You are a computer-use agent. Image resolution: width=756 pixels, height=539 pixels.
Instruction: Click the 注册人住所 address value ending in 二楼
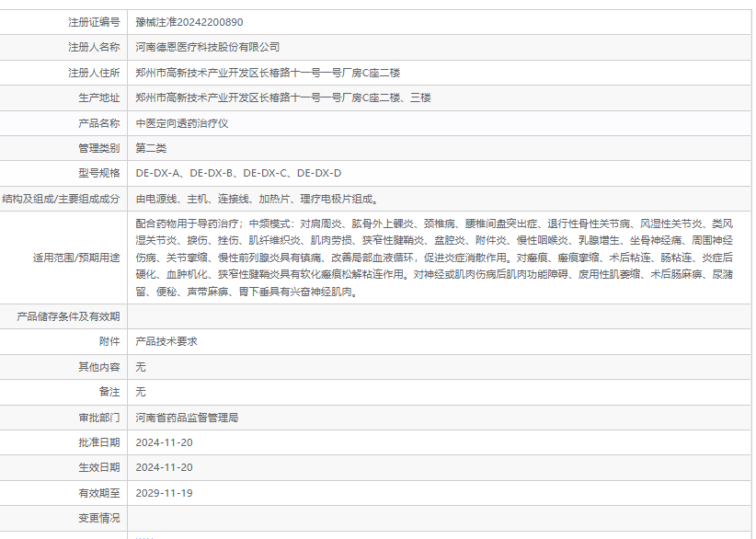pyautogui.click(x=268, y=73)
